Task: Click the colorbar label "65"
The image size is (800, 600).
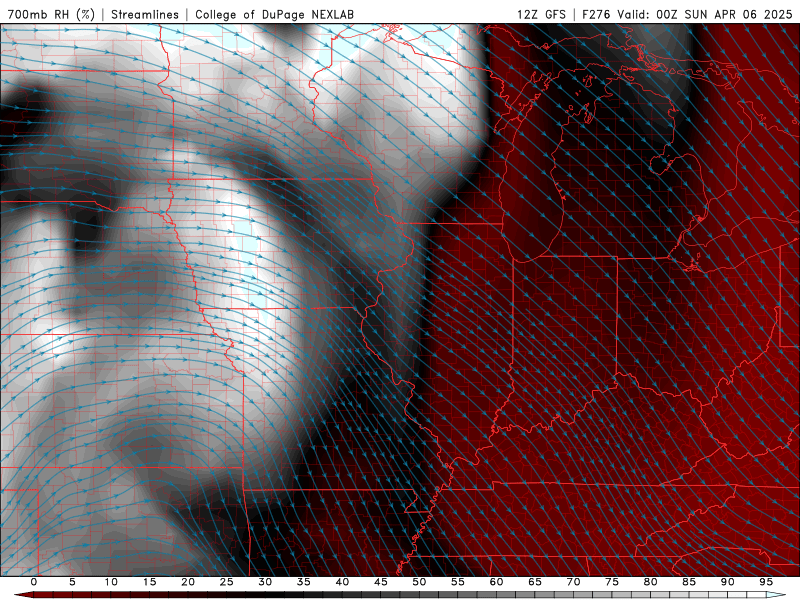Action: [535, 582]
